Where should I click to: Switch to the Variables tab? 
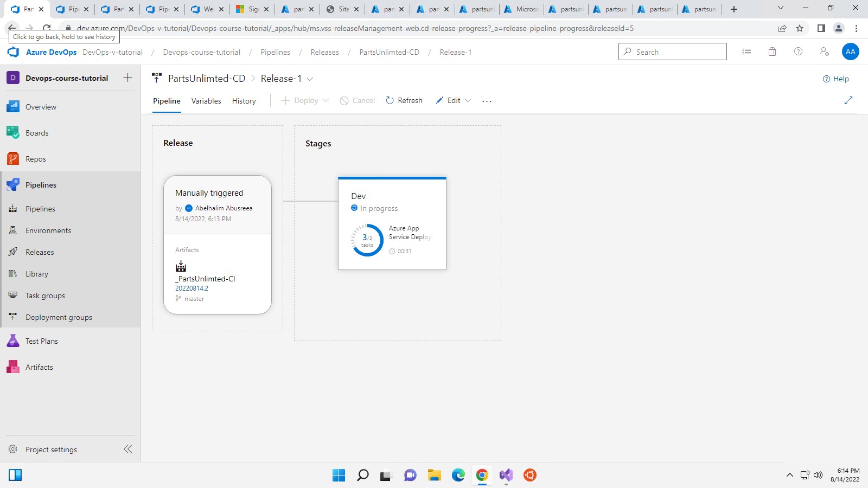(206, 101)
